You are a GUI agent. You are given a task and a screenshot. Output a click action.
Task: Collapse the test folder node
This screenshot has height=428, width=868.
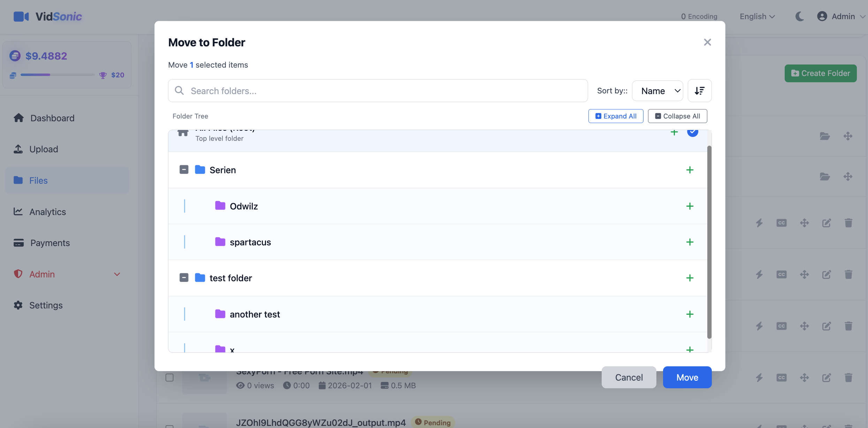coord(184,278)
